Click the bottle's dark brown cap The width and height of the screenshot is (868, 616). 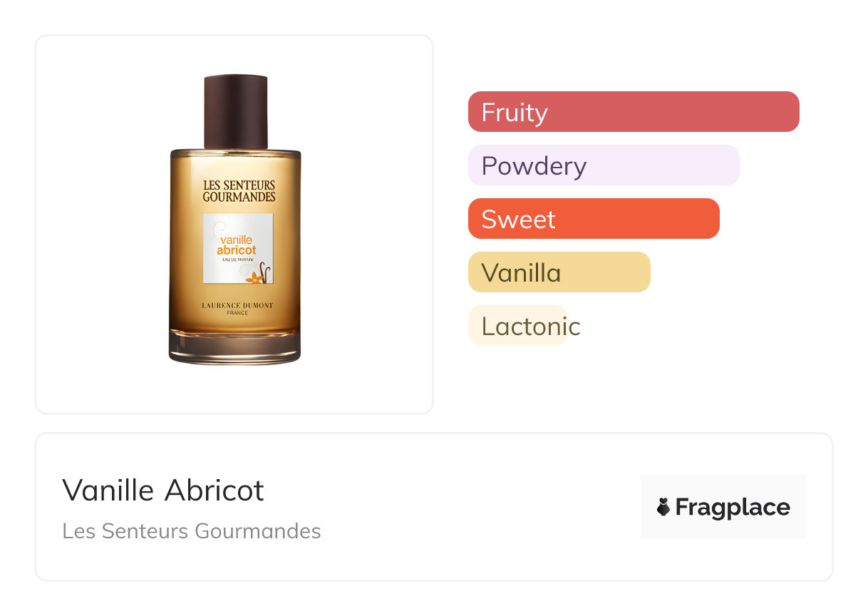236,111
